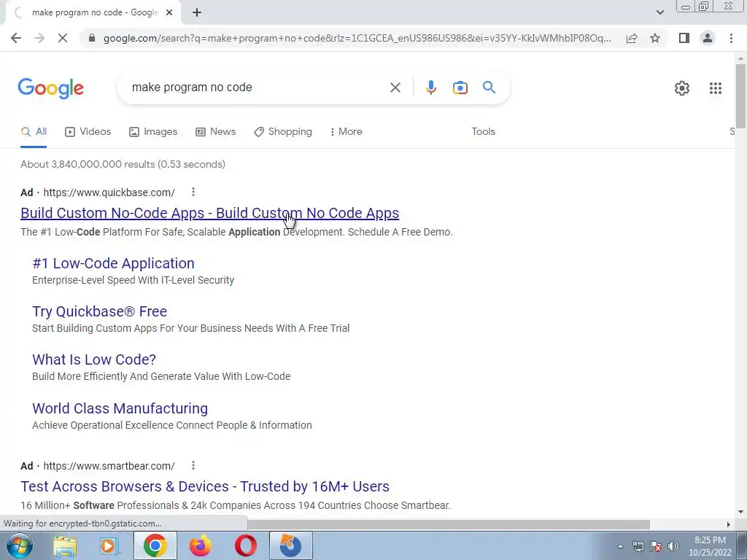Show hidden system tray icons
This screenshot has width=747, height=560.
[620, 546]
